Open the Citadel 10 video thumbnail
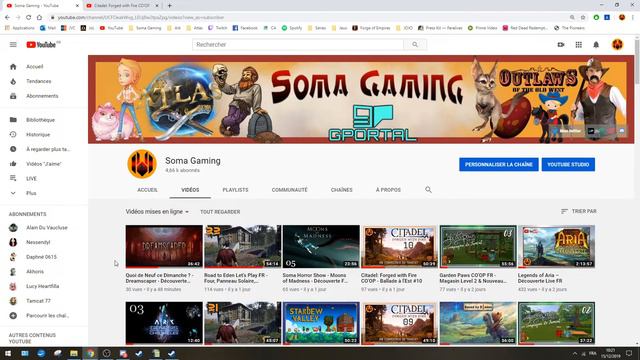Screen dimensions: 640x360 coord(399,247)
